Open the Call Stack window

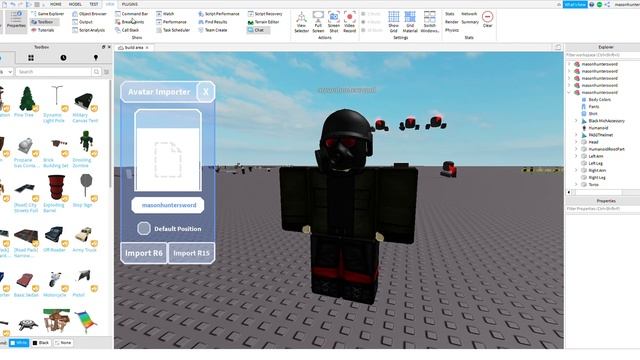click(x=127, y=30)
